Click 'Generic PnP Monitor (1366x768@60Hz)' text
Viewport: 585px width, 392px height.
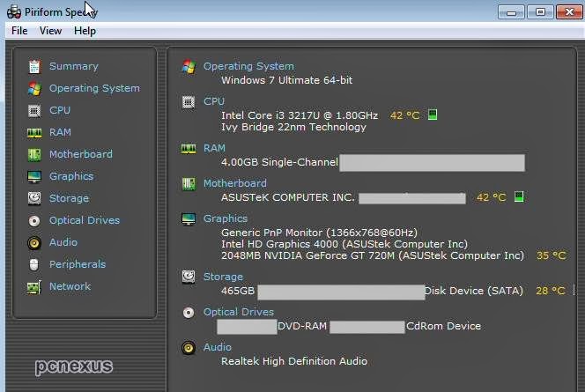[x=319, y=233]
